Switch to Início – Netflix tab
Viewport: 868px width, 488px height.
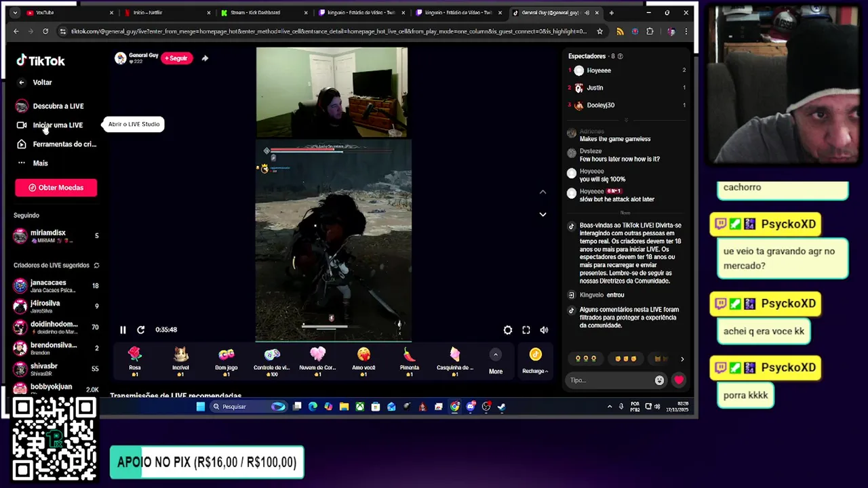click(167, 12)
